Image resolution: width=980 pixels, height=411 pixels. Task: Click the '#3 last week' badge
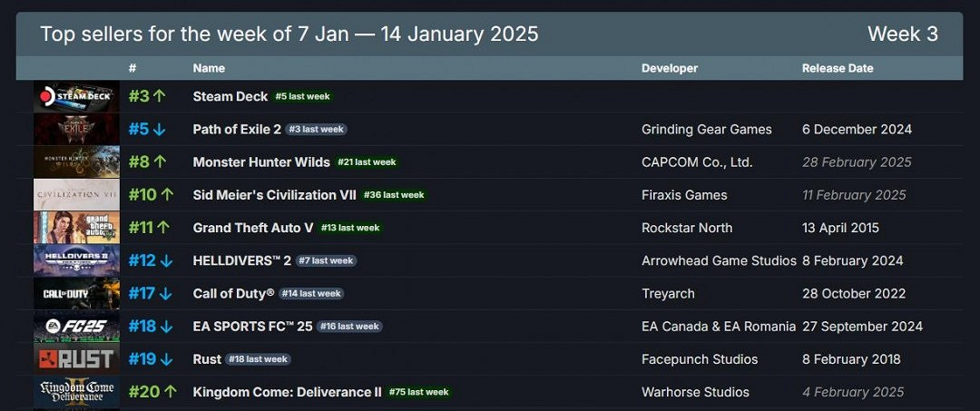[x=317, y=130]
